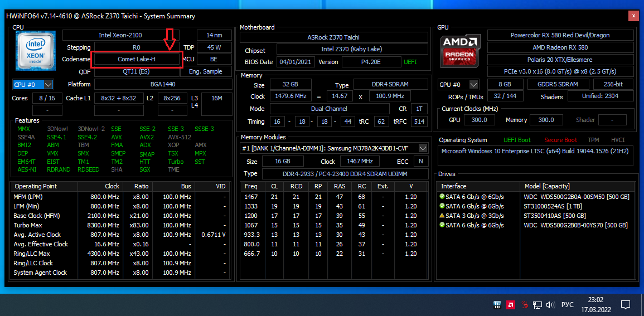
Task: Click the AMD Radeon Graphics logo
Action: tap(461, 51)
